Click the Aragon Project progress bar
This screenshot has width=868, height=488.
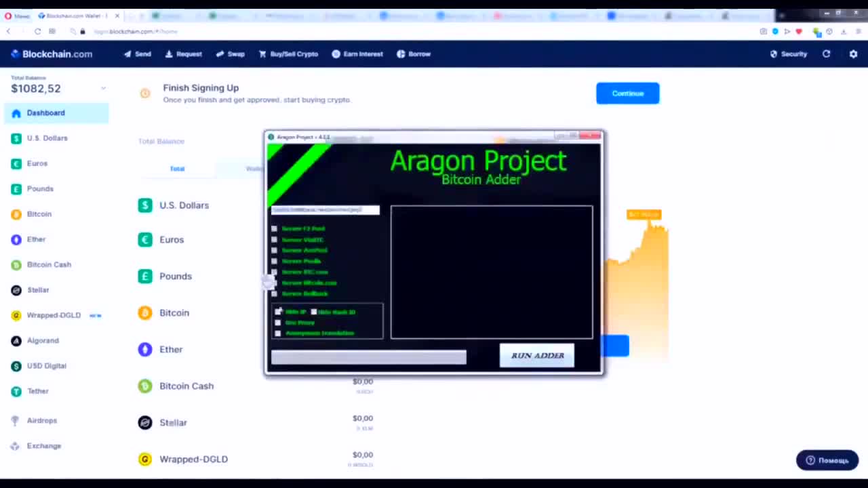point(369,357)
